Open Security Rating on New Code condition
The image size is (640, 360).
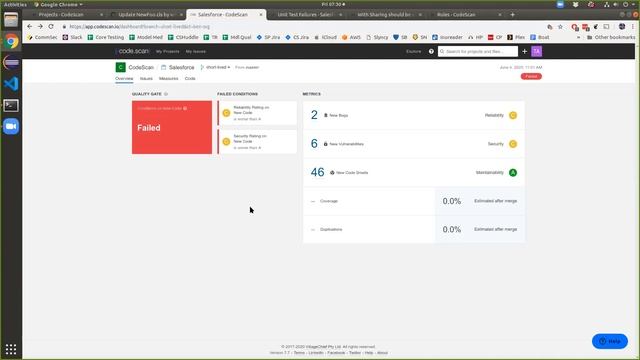pyautogui.click(x=258, y=142)
